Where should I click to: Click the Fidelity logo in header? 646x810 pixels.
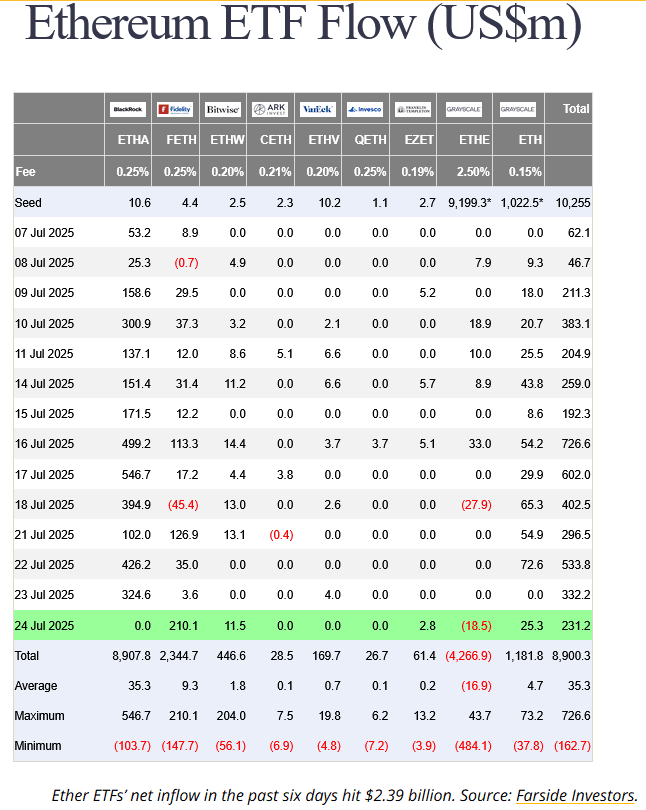click(175, 109)
